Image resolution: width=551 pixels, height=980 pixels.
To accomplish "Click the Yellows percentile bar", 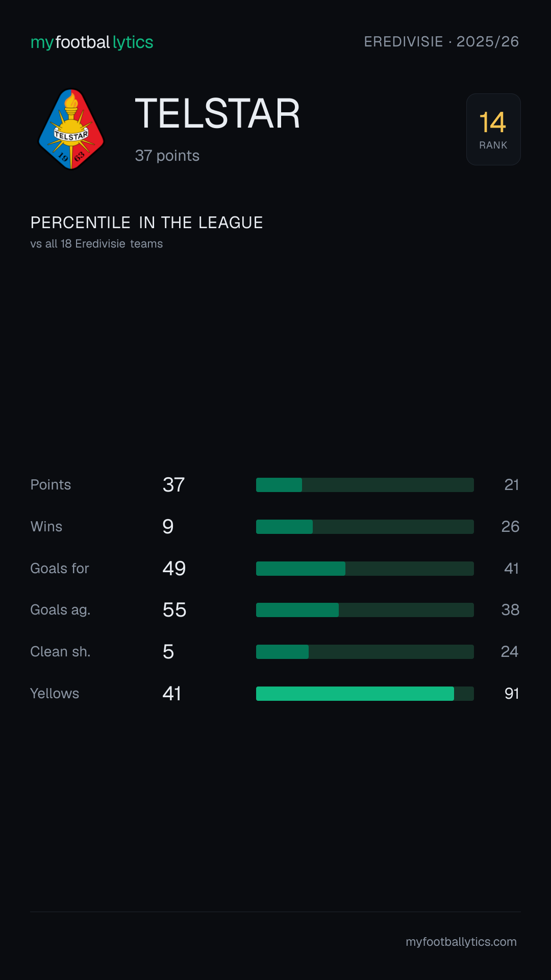I will point(365,694).
